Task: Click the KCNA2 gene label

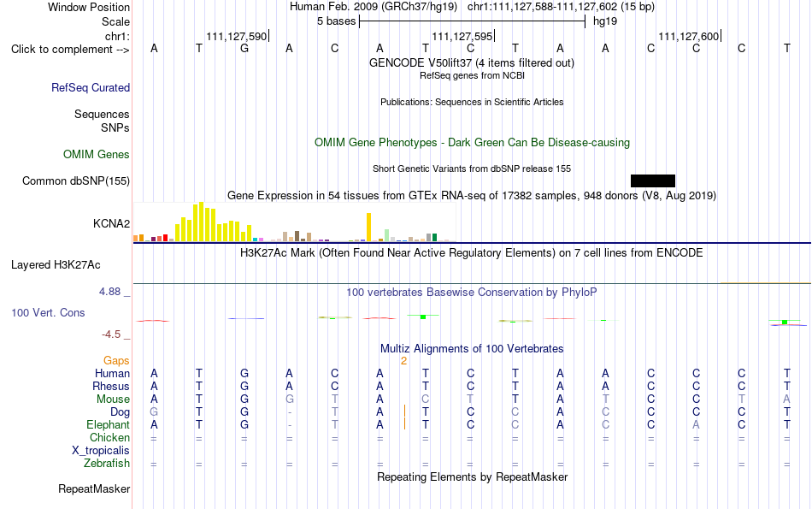Action: [111, 223]
